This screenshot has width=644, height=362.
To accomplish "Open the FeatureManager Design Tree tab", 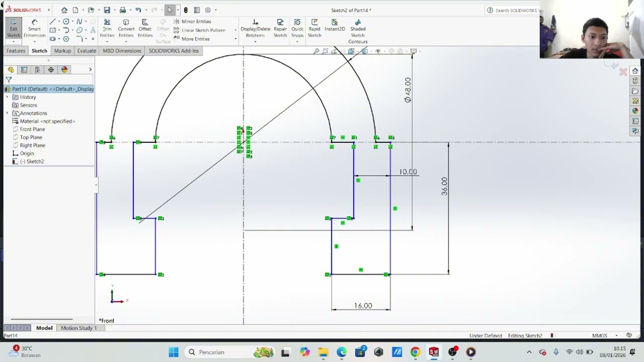I will click(x=11, y=70).
